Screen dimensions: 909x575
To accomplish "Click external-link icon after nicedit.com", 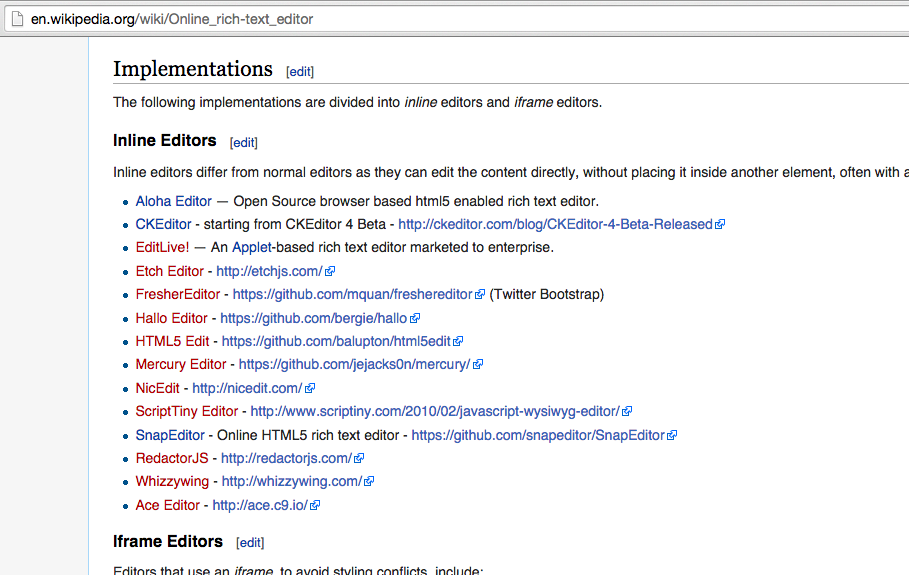I will (310, 388).
